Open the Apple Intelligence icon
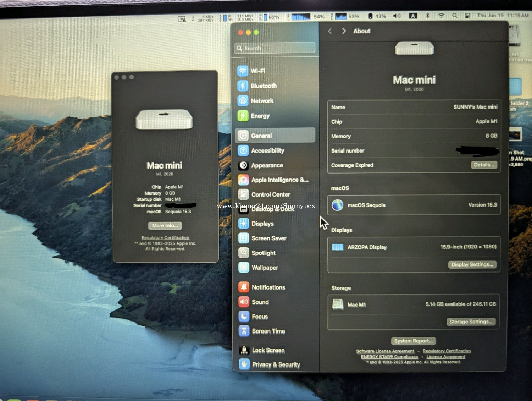This screenshot has height=401, width=532. tap(243, 180)
